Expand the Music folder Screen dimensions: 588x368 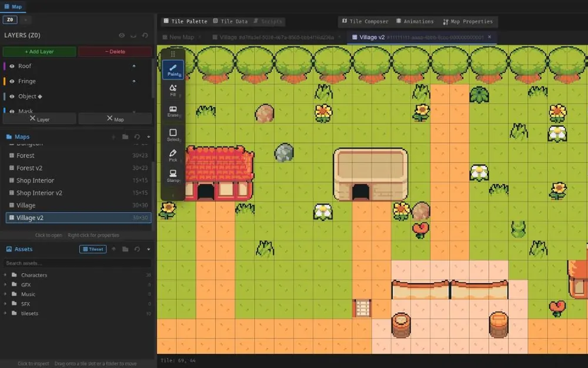click(5, 294)
